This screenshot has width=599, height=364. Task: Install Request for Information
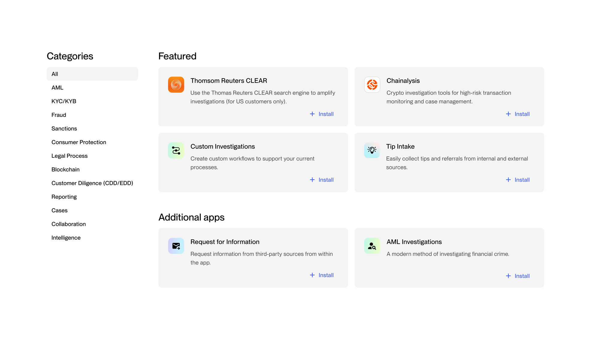pyautogui.click(x=322, y=275)
